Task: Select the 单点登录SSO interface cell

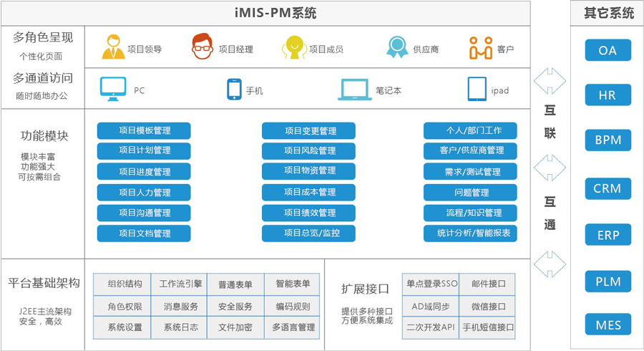Action: [x=431, y=284]
